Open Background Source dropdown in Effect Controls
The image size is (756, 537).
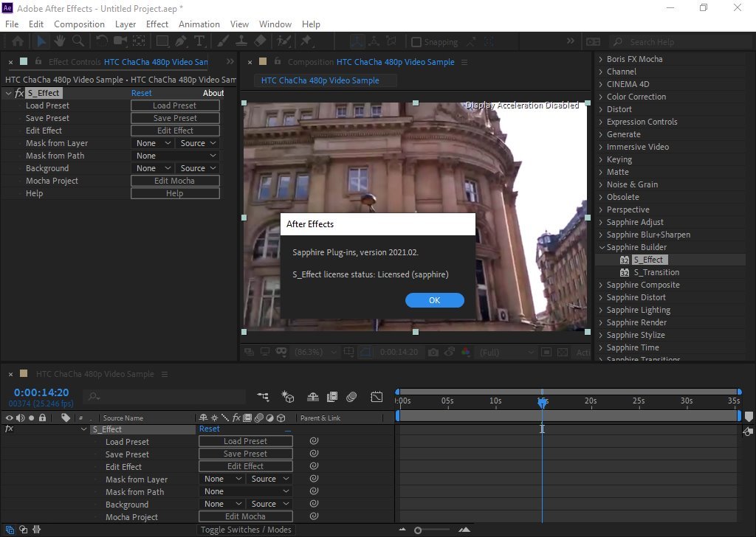pos(198,168)
